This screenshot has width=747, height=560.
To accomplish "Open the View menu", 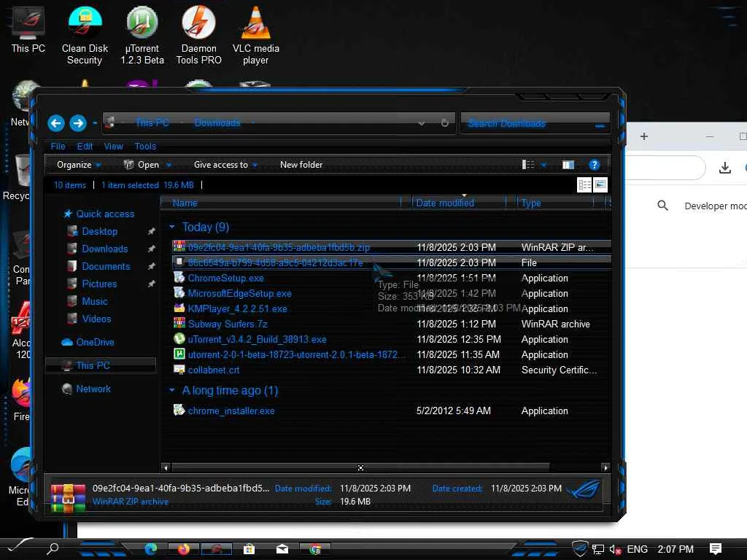I will (113, 146).
